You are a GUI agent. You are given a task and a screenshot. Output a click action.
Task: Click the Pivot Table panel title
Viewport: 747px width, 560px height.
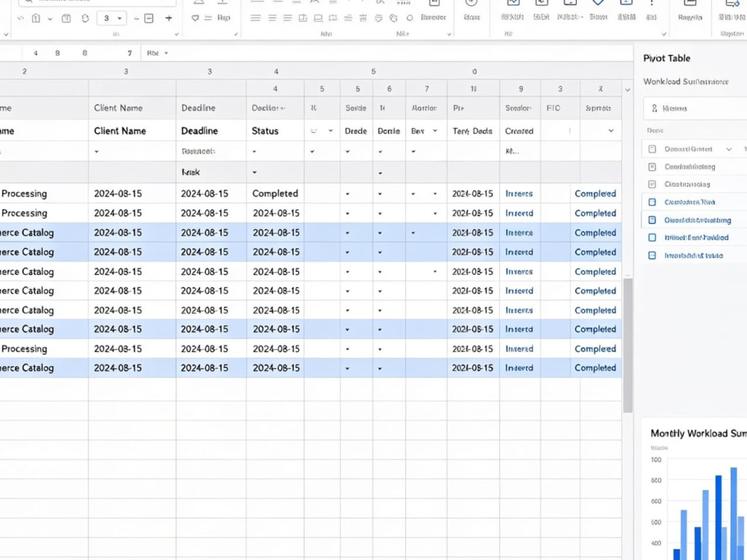(x=666, y=58)
